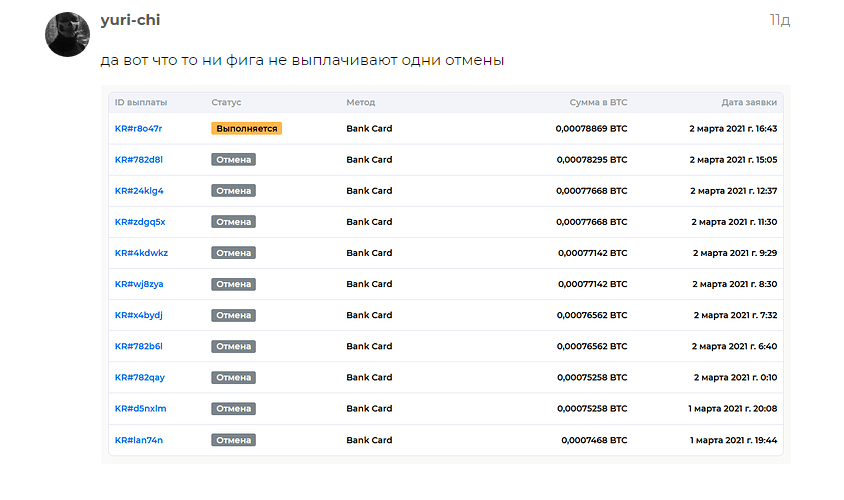Click date 1 марта 2021 г. 19:44
Screen dimensions: 844x500
734,440
